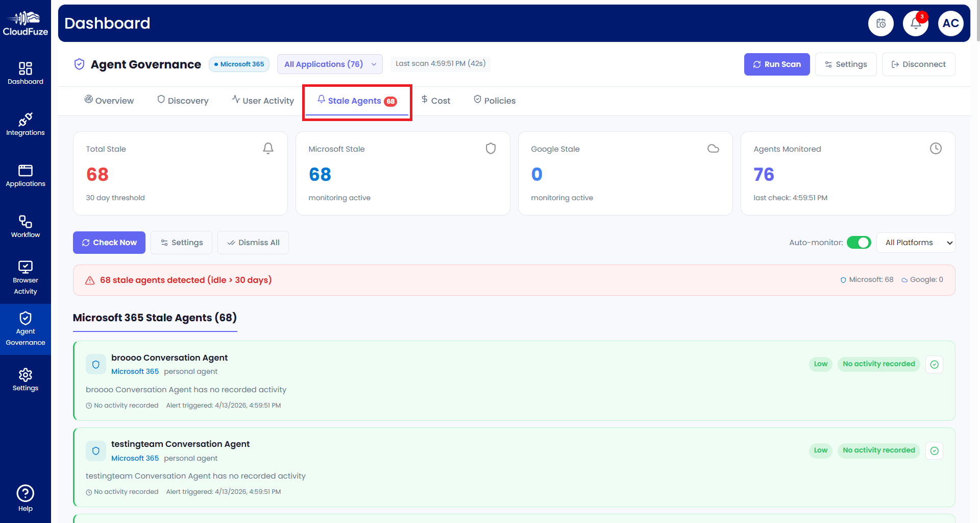Image resolution: width=980 pixels, height=523 pixels.
Task: Click the clock icon on Agents Monitored card
Action: [x=936, y=149]
